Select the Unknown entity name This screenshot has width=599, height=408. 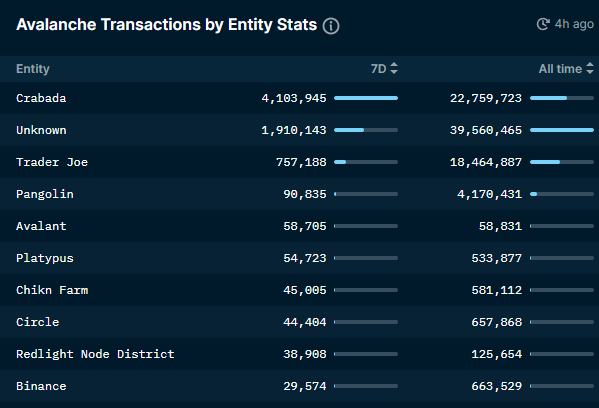pyautogui.click(x=41, y=130)
